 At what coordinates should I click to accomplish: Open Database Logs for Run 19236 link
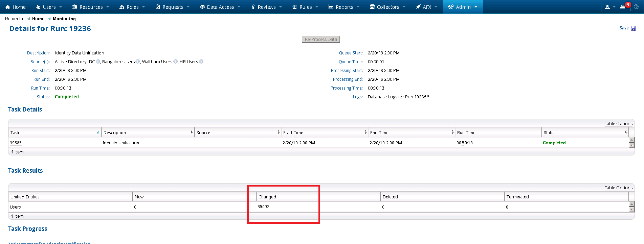pyautogui.click(x=397, y=97)
